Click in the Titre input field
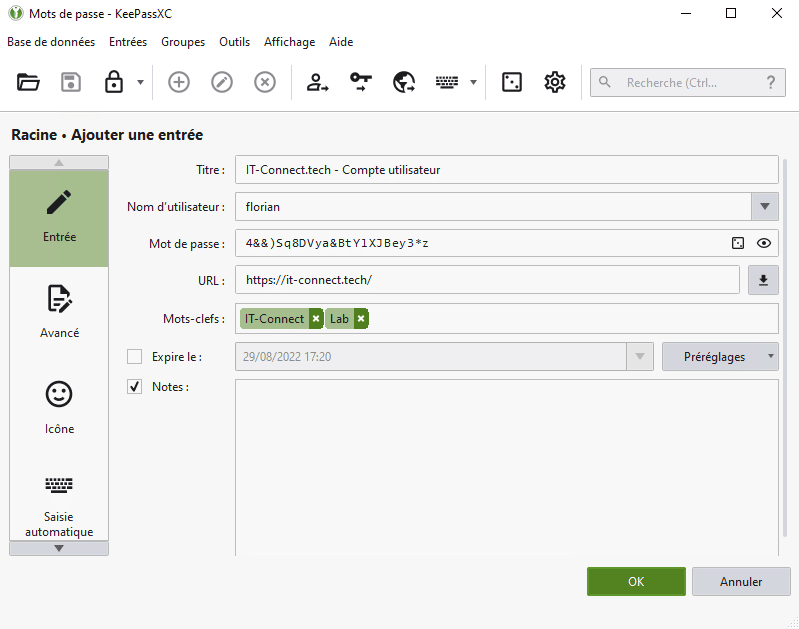This screenshot has height=629, width=799. click(x=506, y=170)
